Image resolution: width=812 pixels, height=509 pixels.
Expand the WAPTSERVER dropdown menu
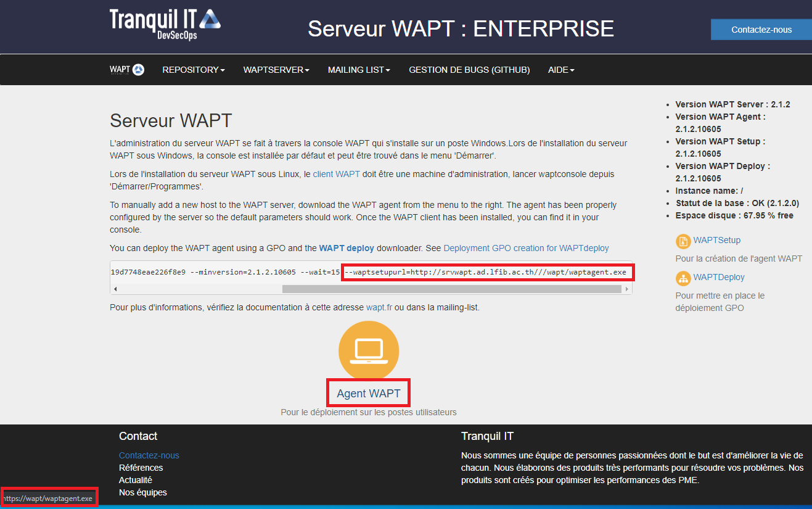pyautogui.click(x=276, y=70)
